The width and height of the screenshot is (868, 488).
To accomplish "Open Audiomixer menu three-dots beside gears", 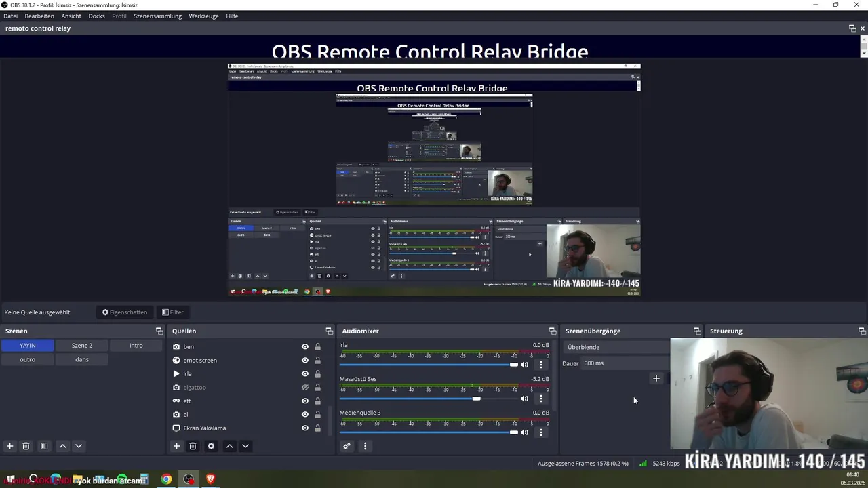I will click(x=365, y=446).
